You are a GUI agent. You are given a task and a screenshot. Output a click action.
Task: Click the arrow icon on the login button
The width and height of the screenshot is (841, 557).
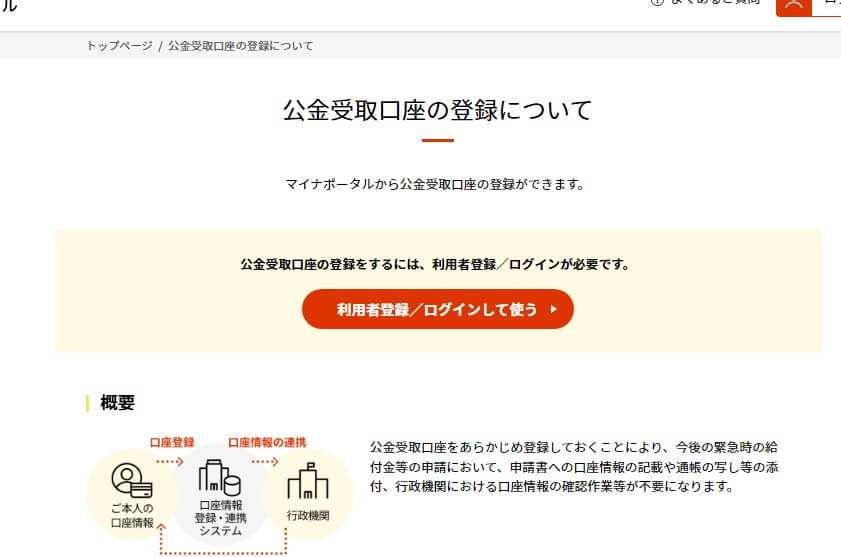[x=554, y=309]
